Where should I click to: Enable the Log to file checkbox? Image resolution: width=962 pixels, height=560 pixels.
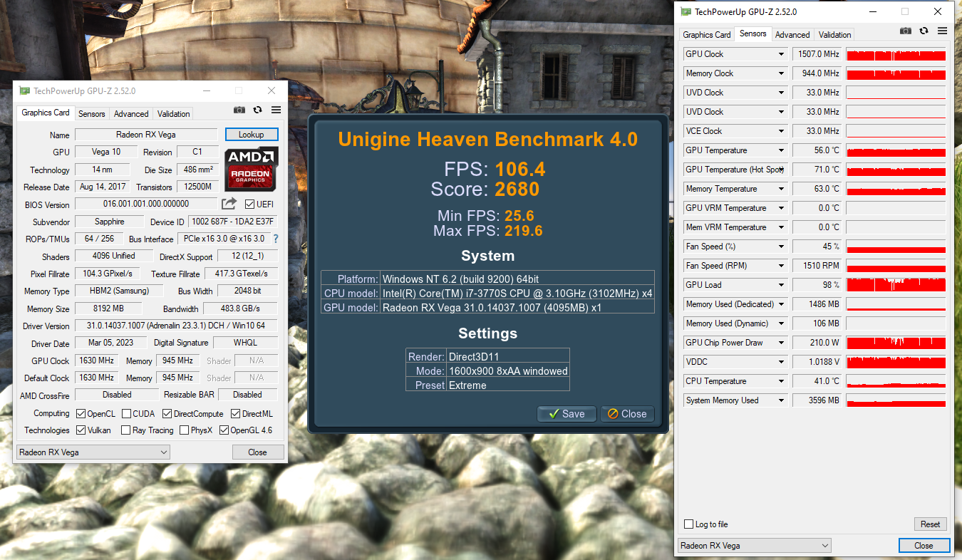[688, 524]
